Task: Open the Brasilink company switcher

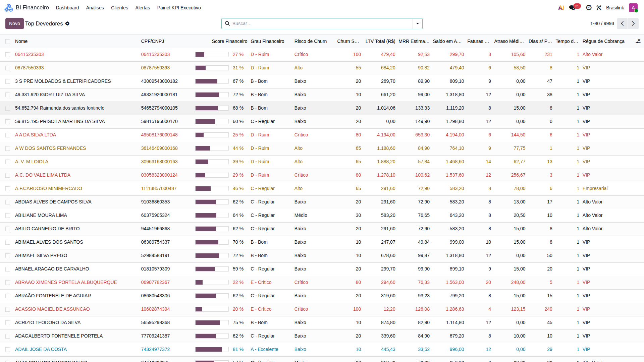Action: pyautogui.click(x=615, y=8)
